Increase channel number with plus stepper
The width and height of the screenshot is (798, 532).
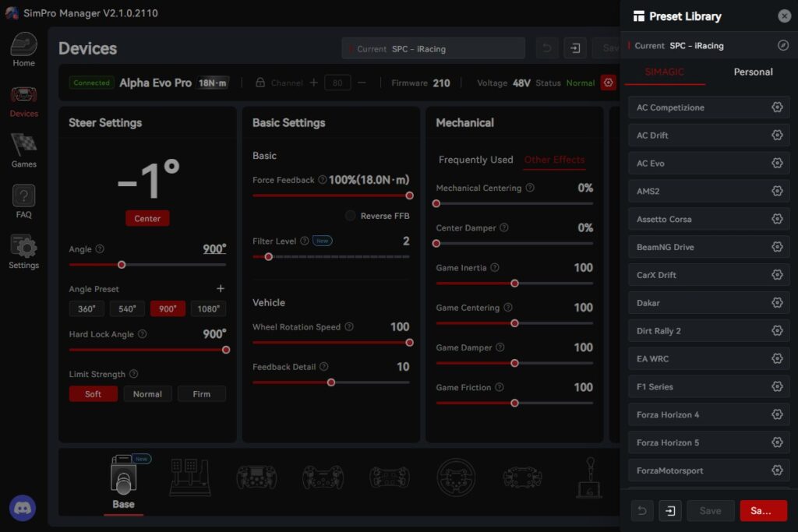click(314, 83)
